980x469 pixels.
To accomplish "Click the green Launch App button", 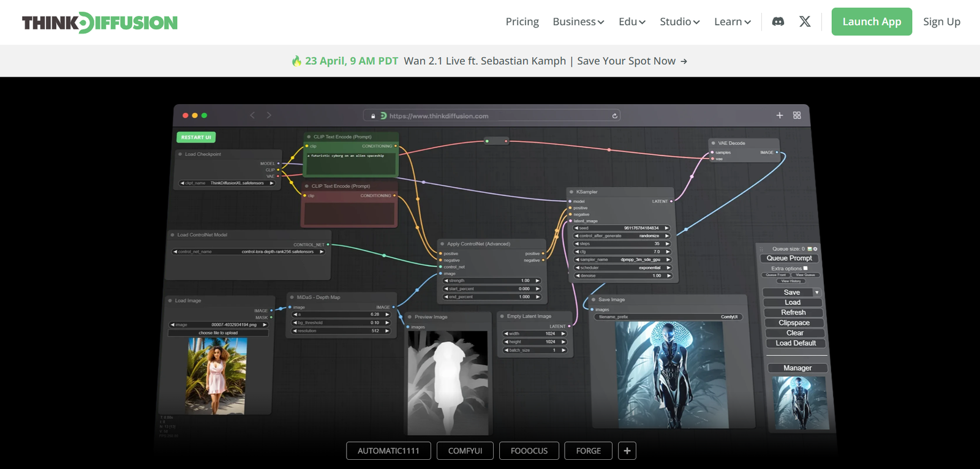I will (871, 21).
